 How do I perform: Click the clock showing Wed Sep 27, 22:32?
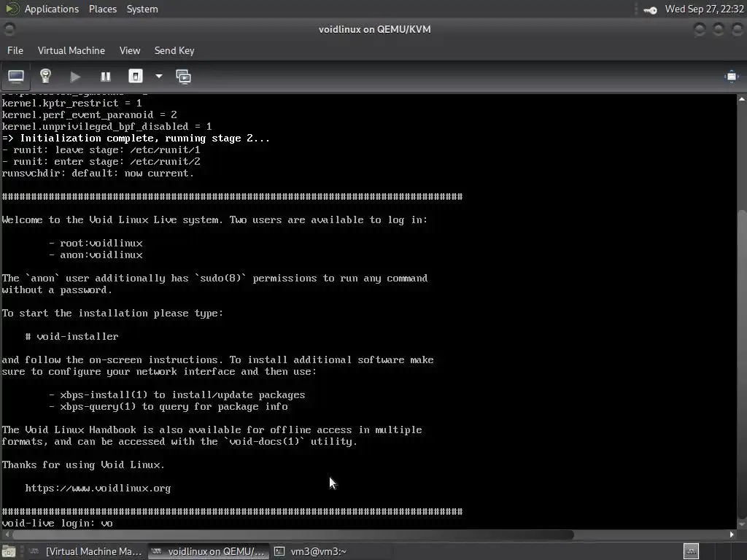pyautogui.click(x=704, y=9)
